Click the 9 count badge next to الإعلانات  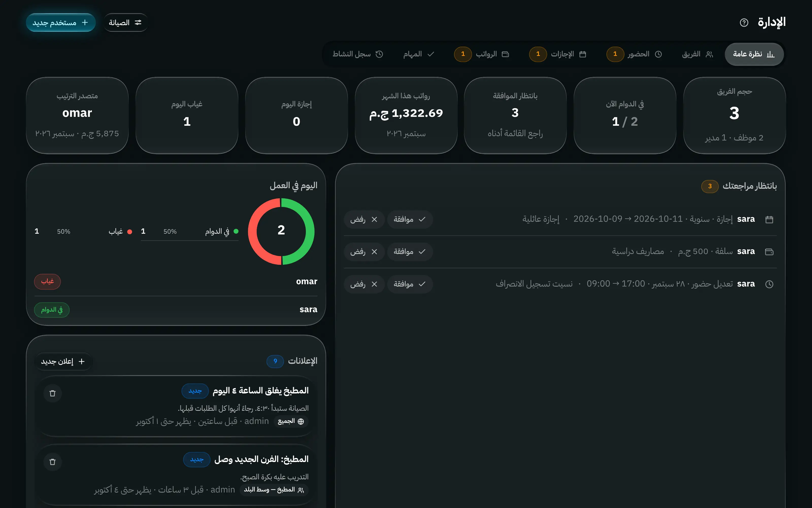pos(275,361)
